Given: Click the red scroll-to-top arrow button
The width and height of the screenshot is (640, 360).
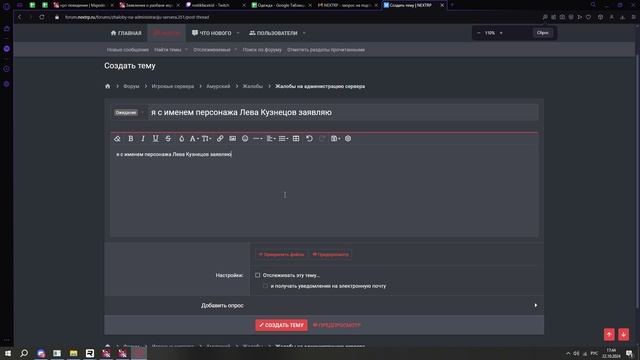Looking at the screenshot, I should [x=609, y=335].
